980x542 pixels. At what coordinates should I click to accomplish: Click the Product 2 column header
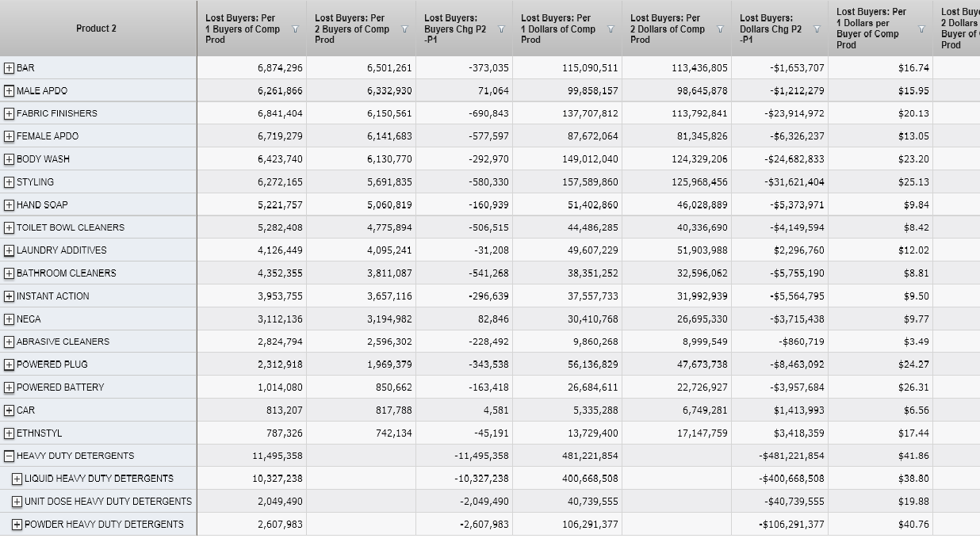tap(96, 29)
